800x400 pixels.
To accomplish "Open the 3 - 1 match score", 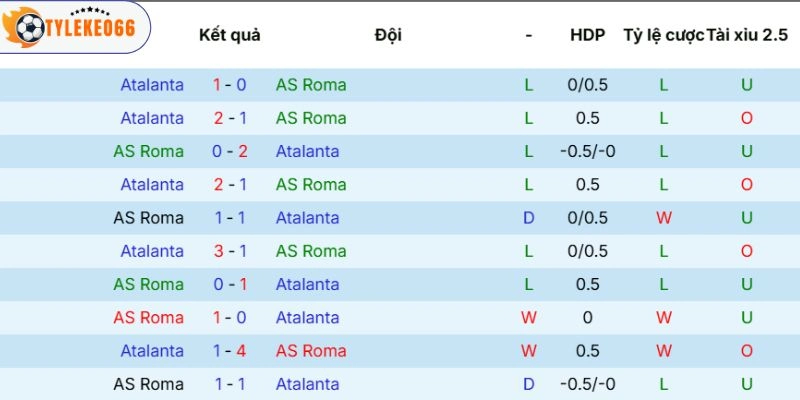I will click(230, 251).
